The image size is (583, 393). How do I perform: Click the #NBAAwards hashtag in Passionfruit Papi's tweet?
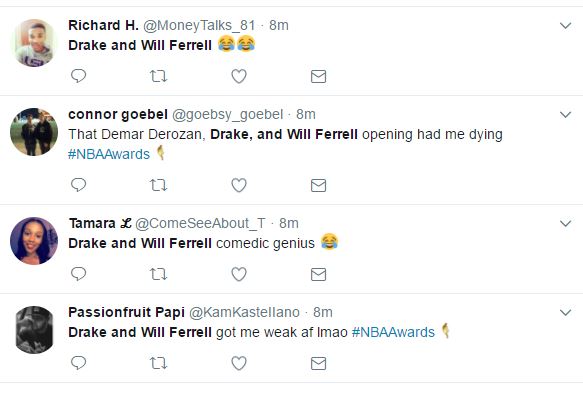click(393, 332)
